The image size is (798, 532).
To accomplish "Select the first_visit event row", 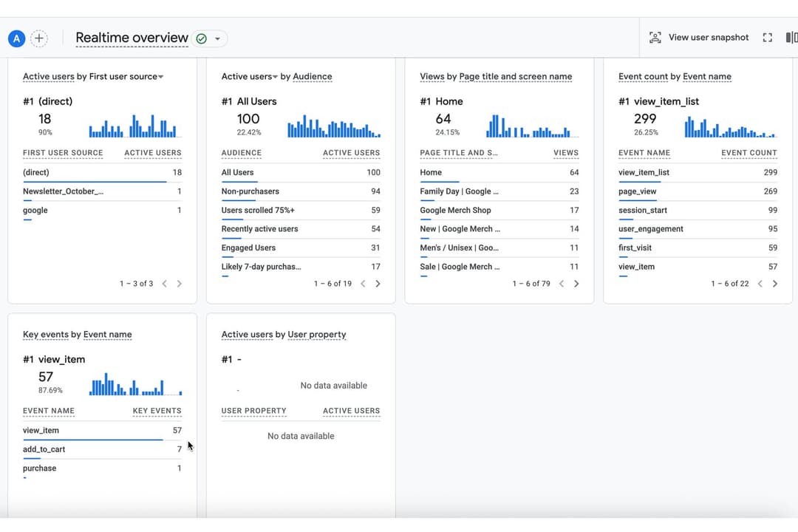I will 698,248.
